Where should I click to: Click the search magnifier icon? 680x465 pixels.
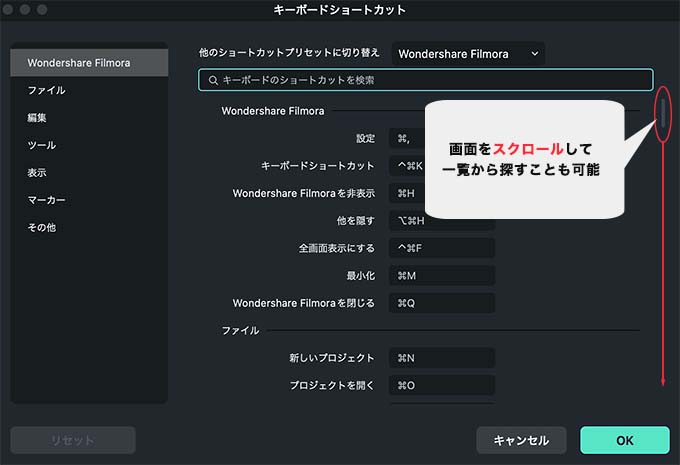pos(213,80)
